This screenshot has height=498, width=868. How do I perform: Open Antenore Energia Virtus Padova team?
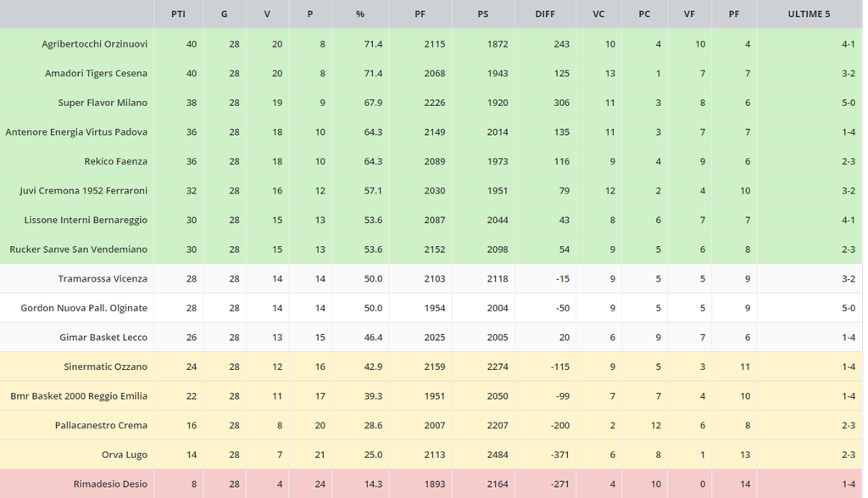click(x=76, y=132)
